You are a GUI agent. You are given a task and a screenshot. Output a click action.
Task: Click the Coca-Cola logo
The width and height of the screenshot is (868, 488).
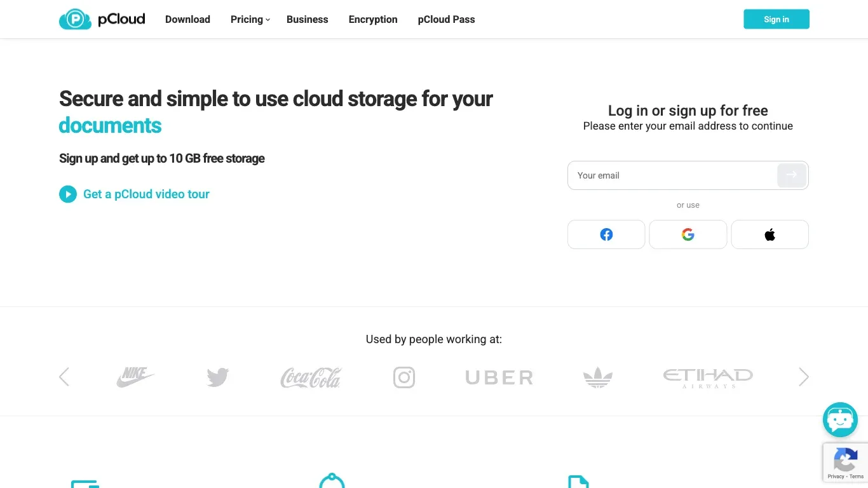[311, 377]
